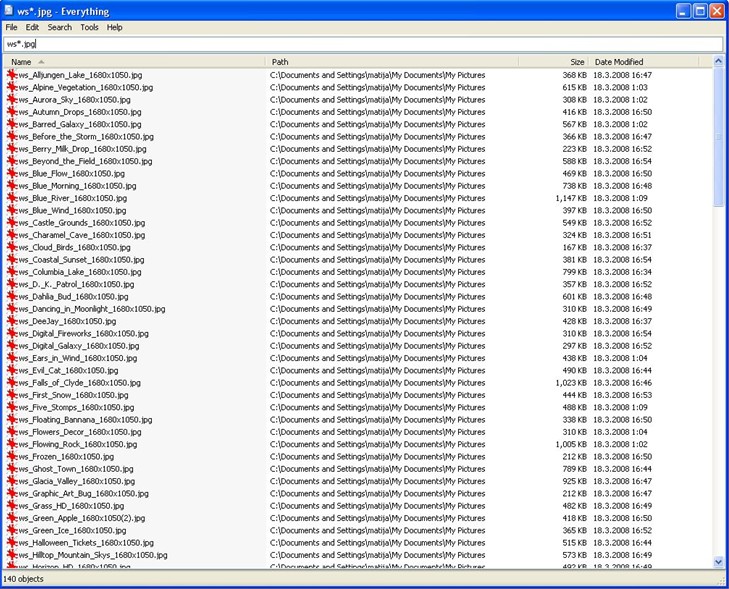Click the Everything app icon in title bar
Image resolution: width=729 pixels, height=589 pixels.
[8, 10]
